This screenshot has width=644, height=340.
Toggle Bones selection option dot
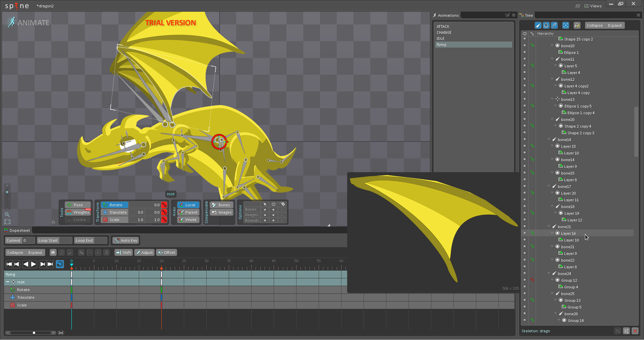(x=265, y=210)
